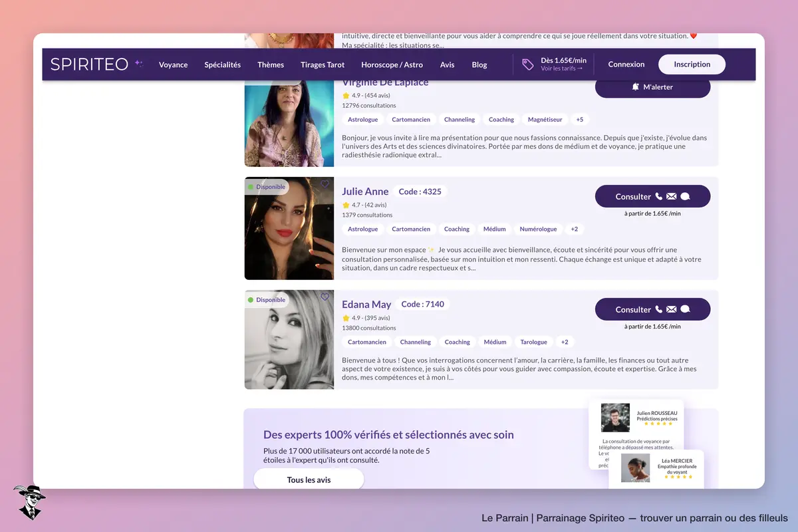Open Julie Anne's profile name
This screenshot has width=798, height=532.
pos(365,192)
